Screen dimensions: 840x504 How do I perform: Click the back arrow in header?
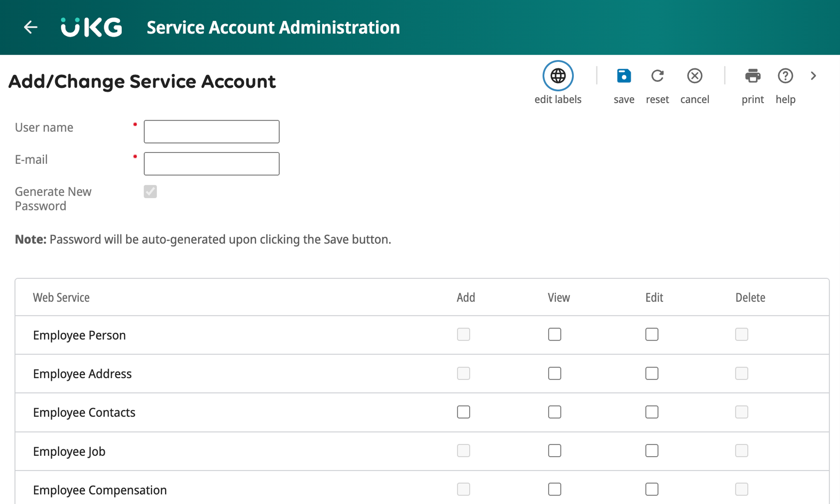tap(31, 27)
